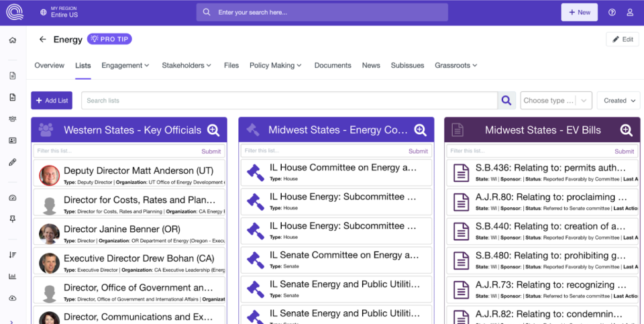Open the user profile icon

(x=630, y=12)
